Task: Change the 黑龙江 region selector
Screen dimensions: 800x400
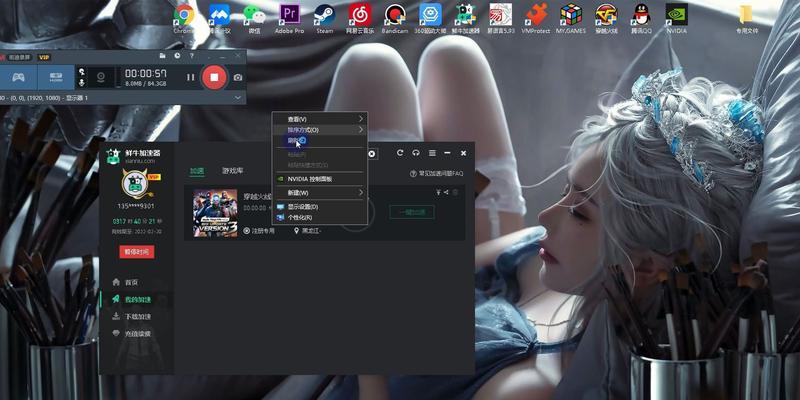Action: [x=308, y=231]
